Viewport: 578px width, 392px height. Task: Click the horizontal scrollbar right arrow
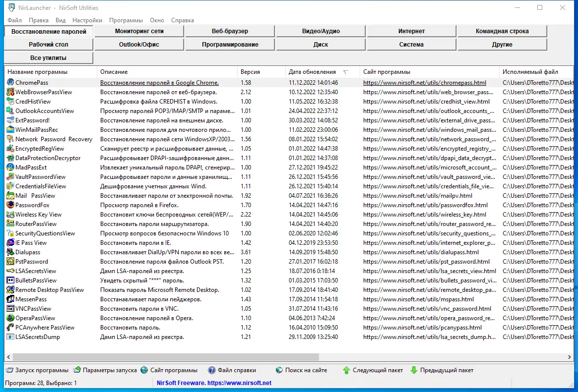pyautogui.click(x=569, y=357)
